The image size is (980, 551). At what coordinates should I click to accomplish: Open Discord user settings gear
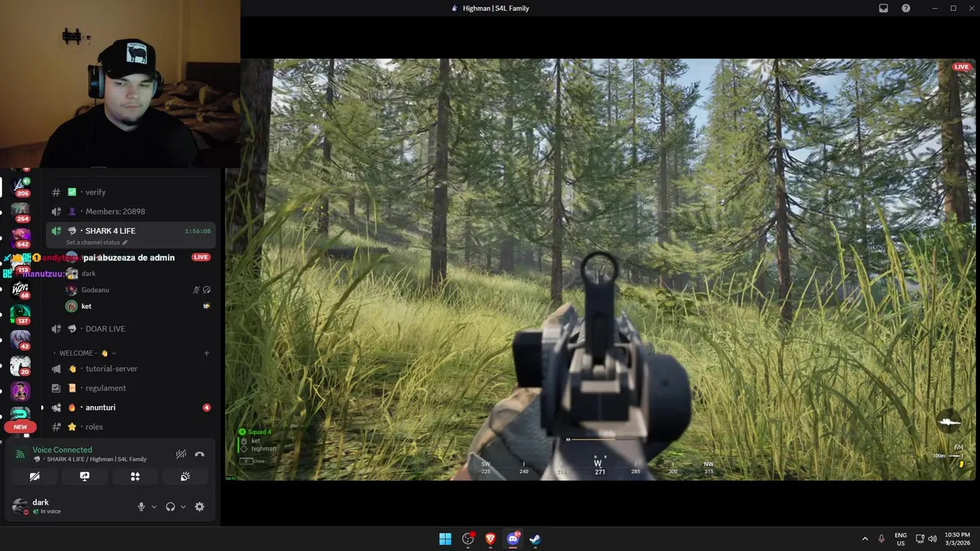(200, 507)
